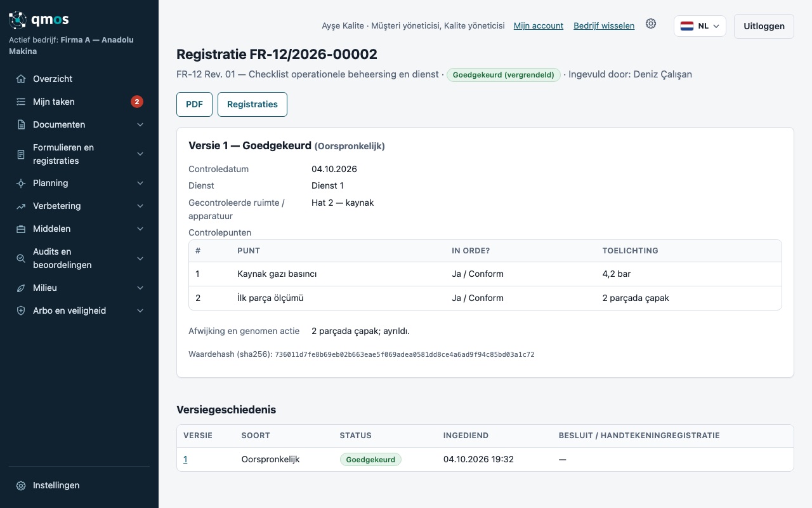Click the red badge on Mijn taken
Viewport: 812px width, 508px height.
click(137, 102)
